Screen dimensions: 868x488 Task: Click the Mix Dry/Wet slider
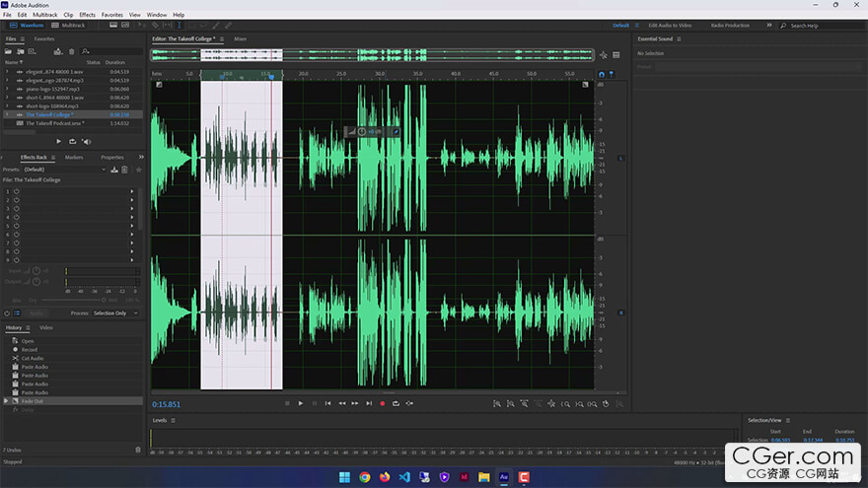click(x=72, y=300)
